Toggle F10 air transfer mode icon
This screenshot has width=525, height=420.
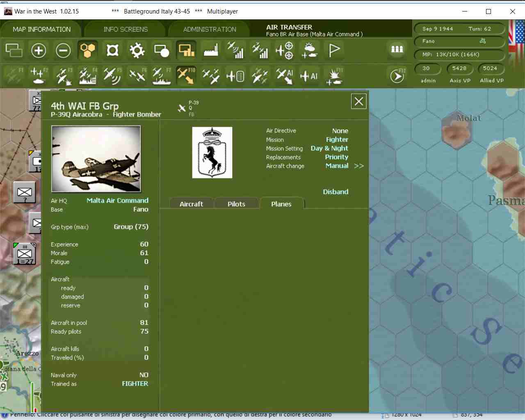click(x=186, y=76)
